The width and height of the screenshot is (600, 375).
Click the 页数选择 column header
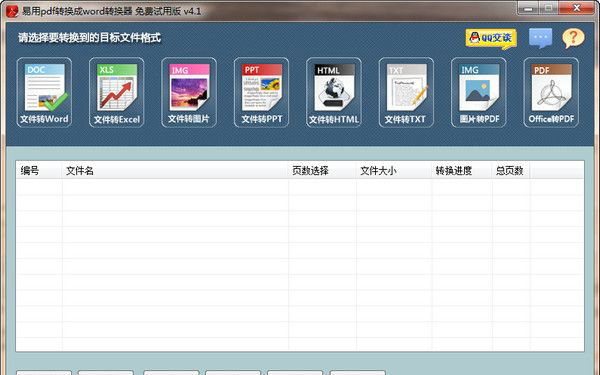(322, 170)
